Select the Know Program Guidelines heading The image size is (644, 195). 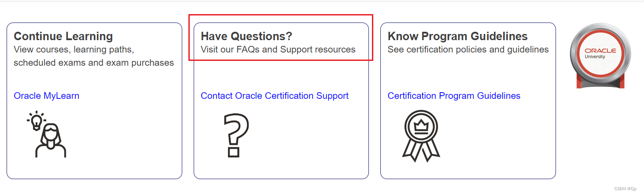457,36
